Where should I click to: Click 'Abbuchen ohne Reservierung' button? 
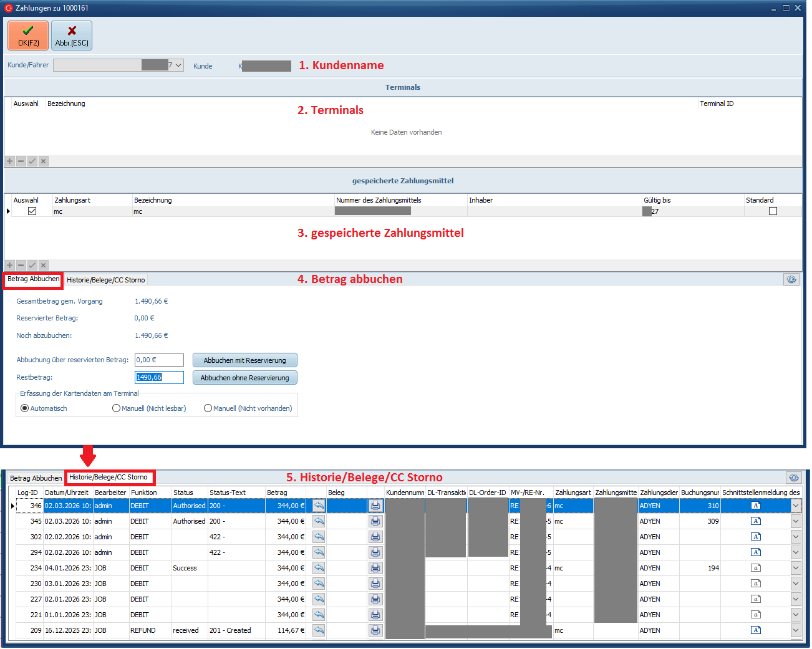point(244,378)
